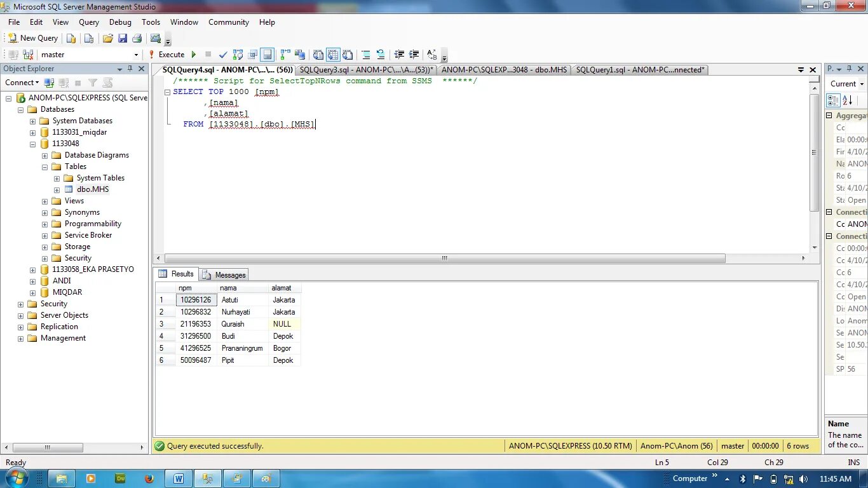Select the cell containing Pipit
The width and height of the screenshot is (868, 488).
click(243, 360)
